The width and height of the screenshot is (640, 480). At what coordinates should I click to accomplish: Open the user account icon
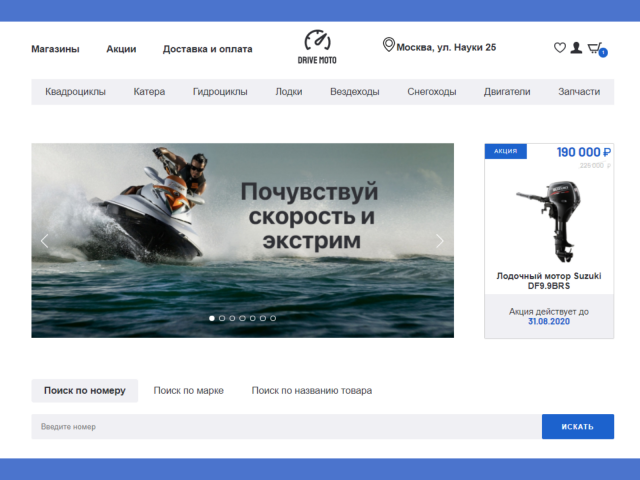pos(576,48)
